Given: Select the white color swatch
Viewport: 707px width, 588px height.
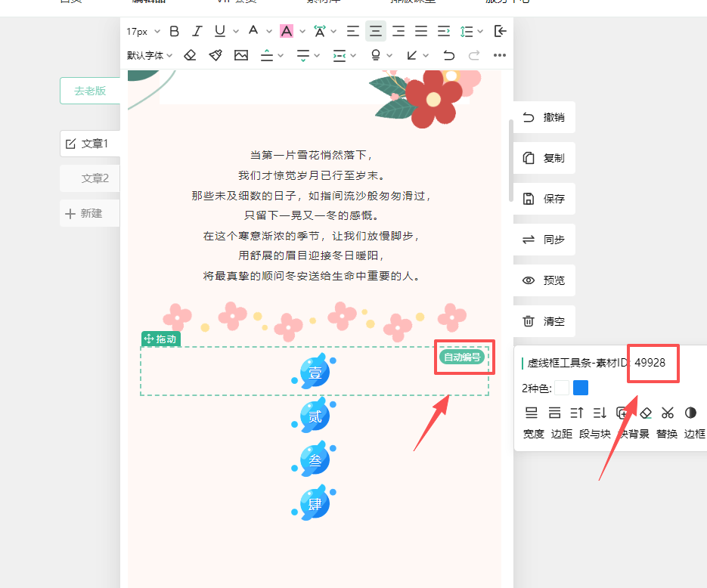Looking at the screenshot, I should point(562,388).
